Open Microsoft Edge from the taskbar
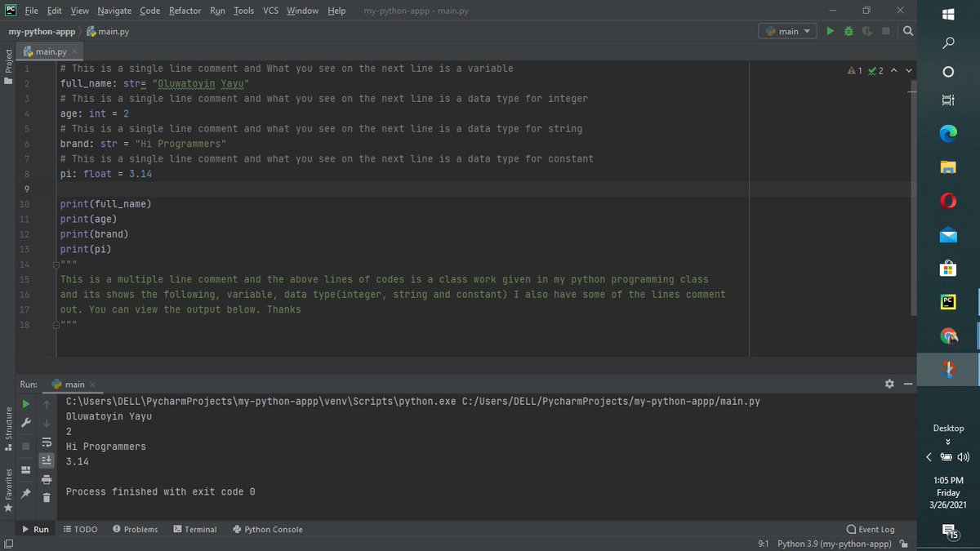This screenshot has width=980, height=551. 948,133
